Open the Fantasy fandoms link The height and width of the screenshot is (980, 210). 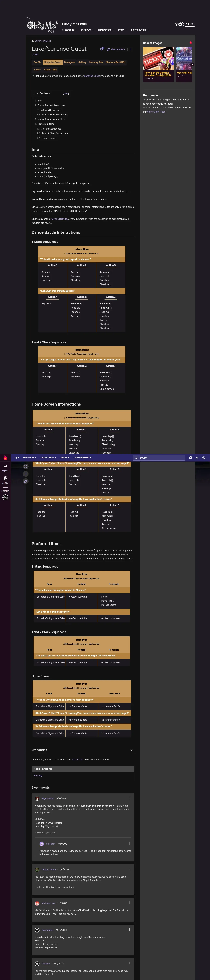(x=38, y=775)
